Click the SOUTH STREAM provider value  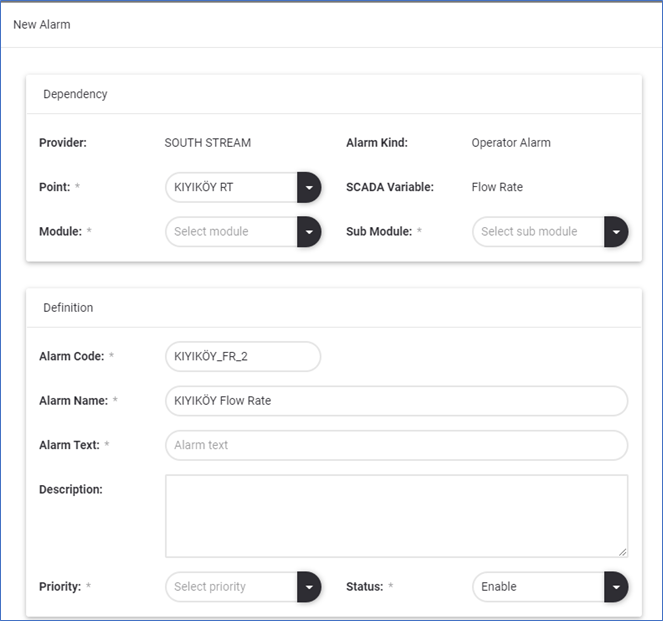pos(208,143)
